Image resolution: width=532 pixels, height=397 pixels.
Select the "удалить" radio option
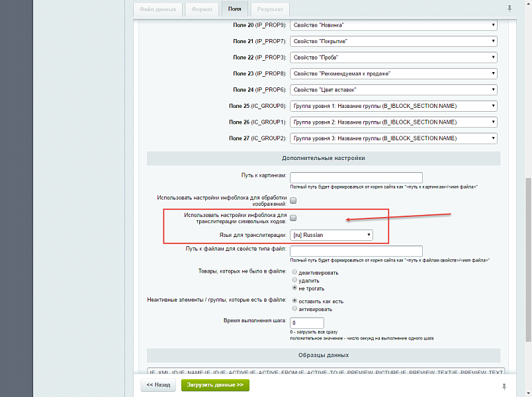294,279
